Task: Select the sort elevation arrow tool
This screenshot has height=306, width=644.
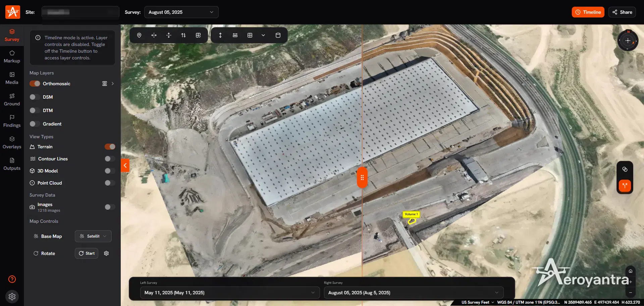Action: point(183,35)
